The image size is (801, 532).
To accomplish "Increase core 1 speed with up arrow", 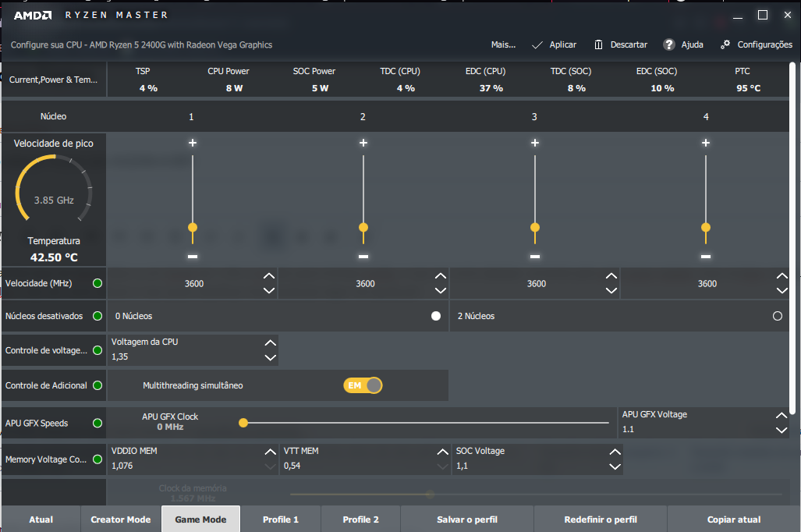I will [269, 276].
